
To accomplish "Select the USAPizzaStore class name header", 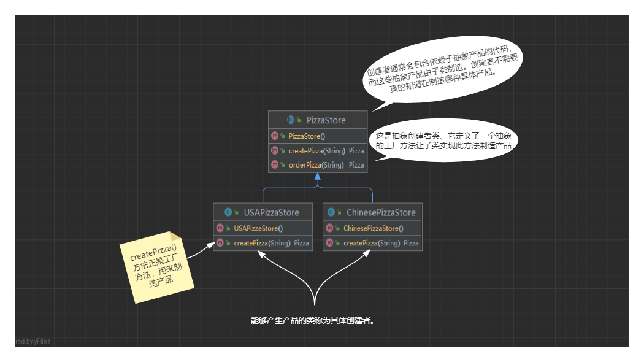I will pyautogui.click(x=271, y=212).
